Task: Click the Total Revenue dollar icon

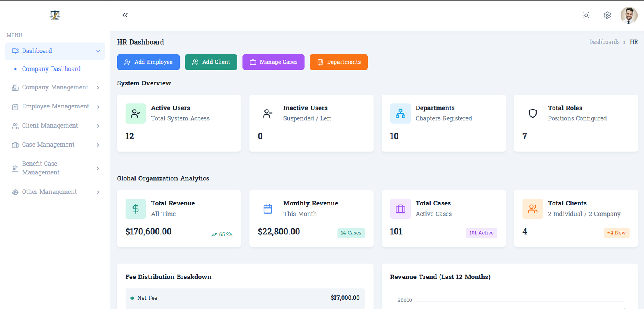Action: (136, 209)
